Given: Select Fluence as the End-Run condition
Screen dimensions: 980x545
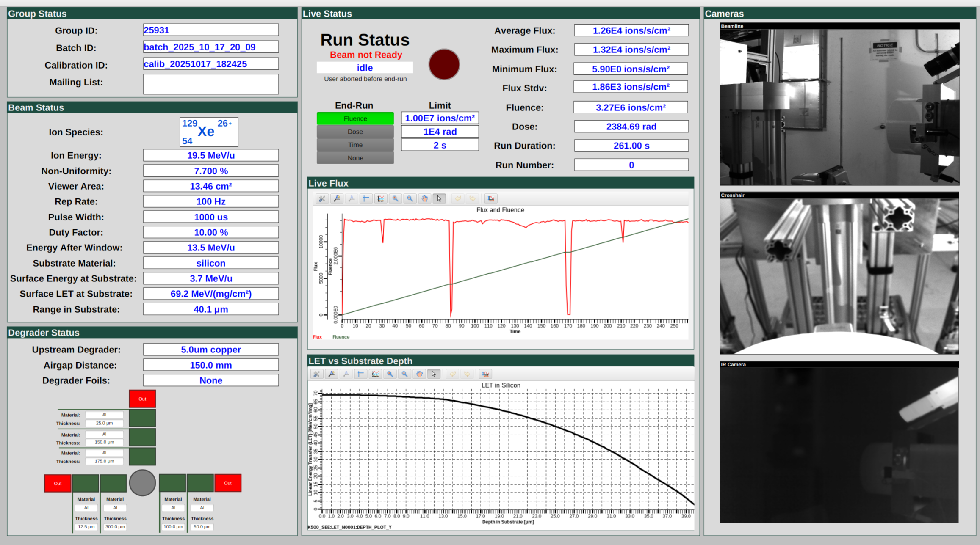Looking at the screenshot, I should [355, 118].
